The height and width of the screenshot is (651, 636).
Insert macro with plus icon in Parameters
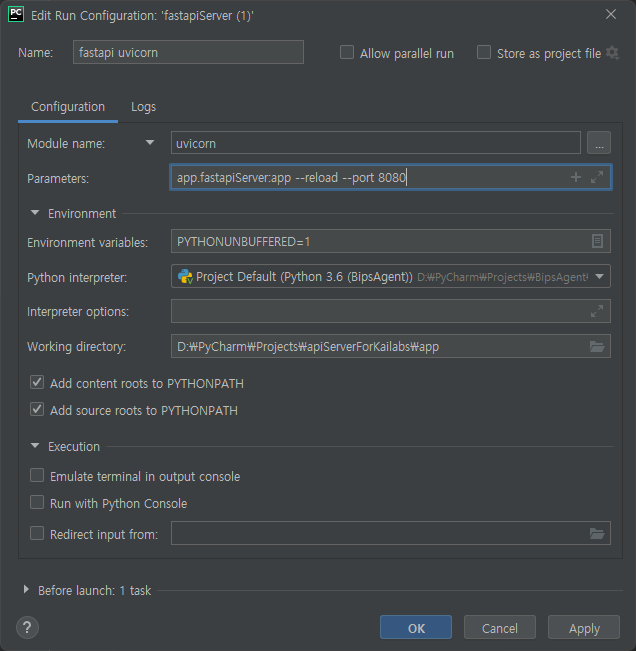(x=576, y=177)
